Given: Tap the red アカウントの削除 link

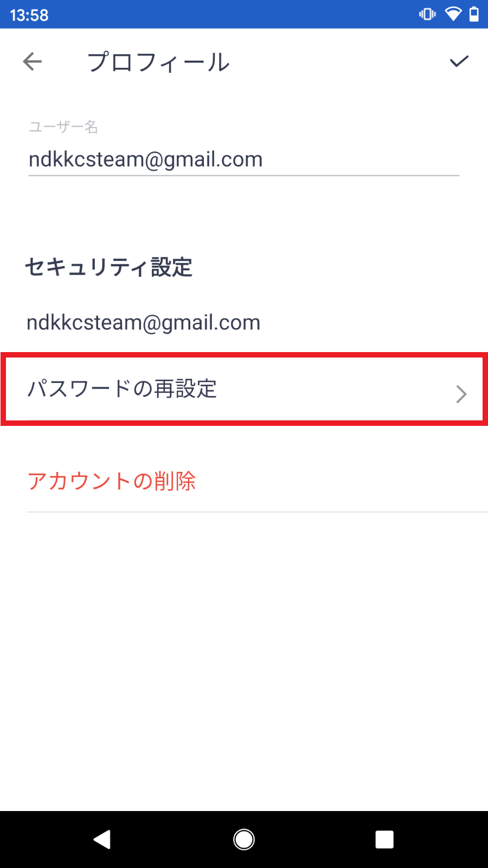Looking at the screenshot, I should click(112, 481).
